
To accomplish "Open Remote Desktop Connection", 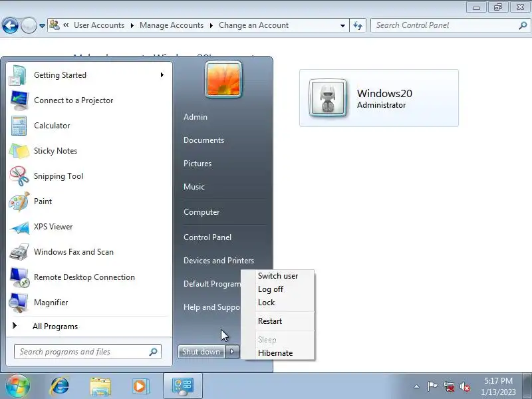I will (x=89, y=277).
